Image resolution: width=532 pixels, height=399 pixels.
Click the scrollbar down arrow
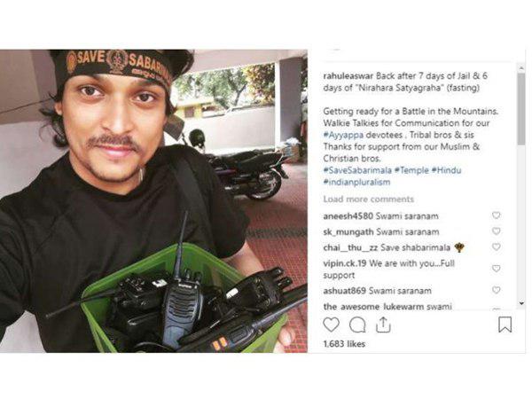(x=521, y=303)
